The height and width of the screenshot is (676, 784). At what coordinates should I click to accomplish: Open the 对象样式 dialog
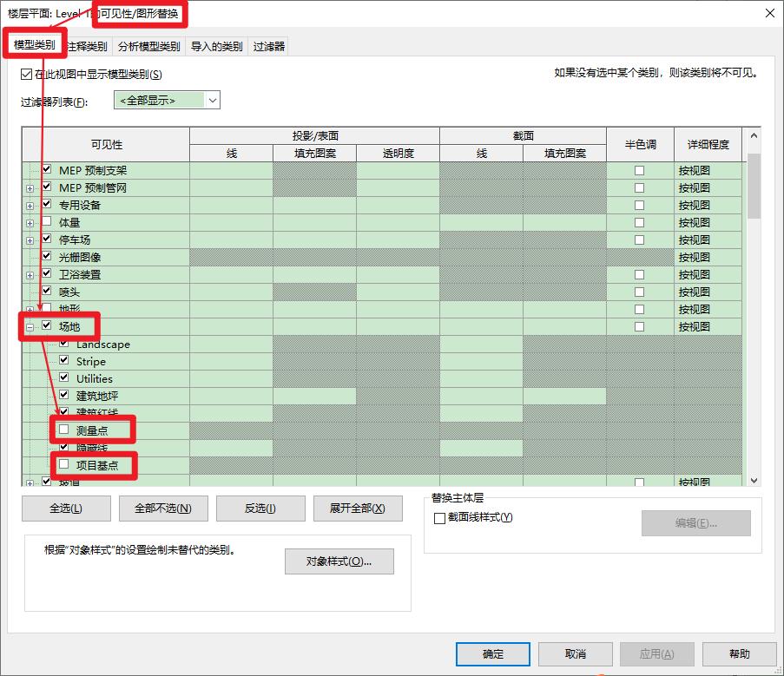339,561
